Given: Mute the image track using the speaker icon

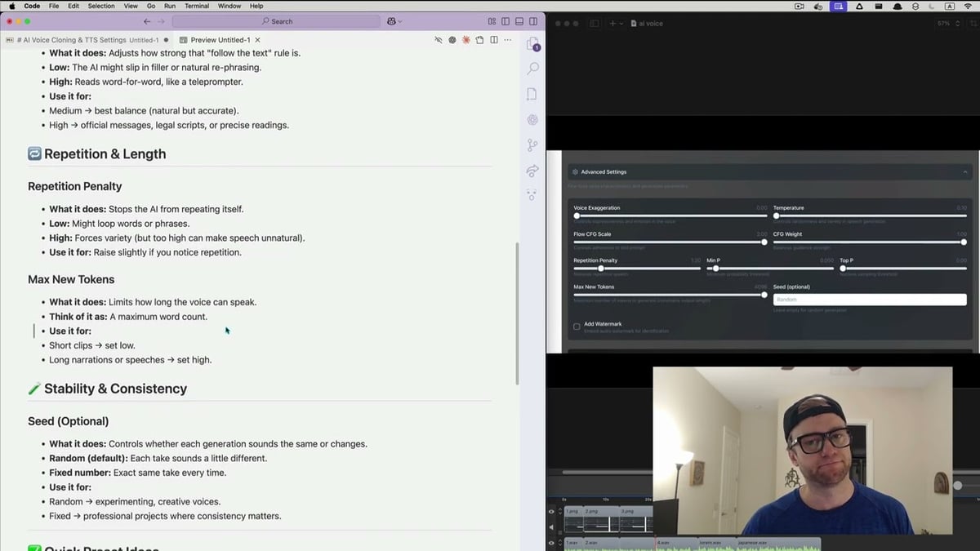Looking at the screenshot, I should tap(551, 527).
